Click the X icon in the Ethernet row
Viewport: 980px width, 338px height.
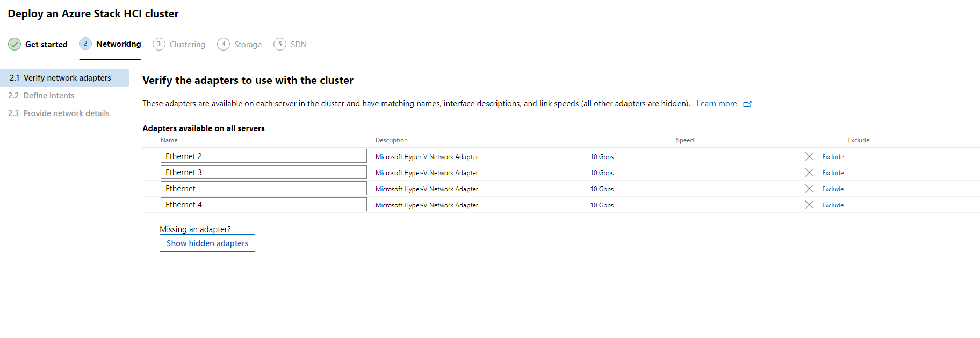click(809, 189)
